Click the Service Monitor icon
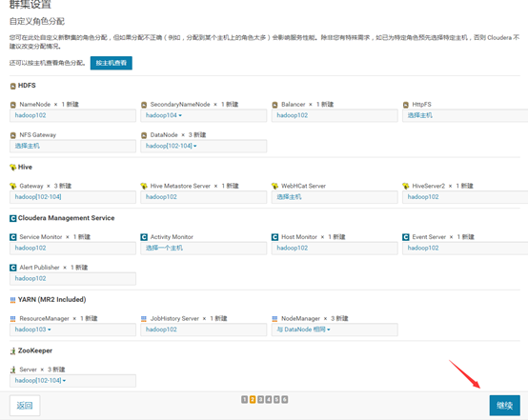 [13, 237]
